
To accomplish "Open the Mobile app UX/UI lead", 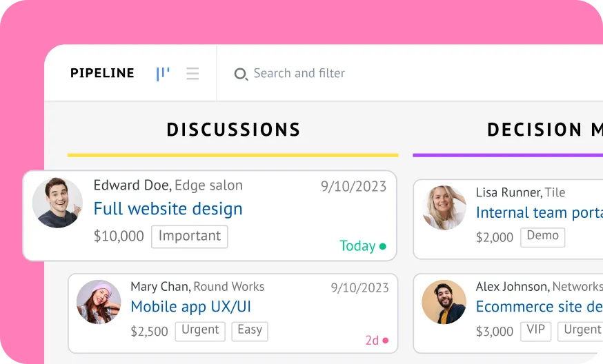I will click(x=190, y=306).
